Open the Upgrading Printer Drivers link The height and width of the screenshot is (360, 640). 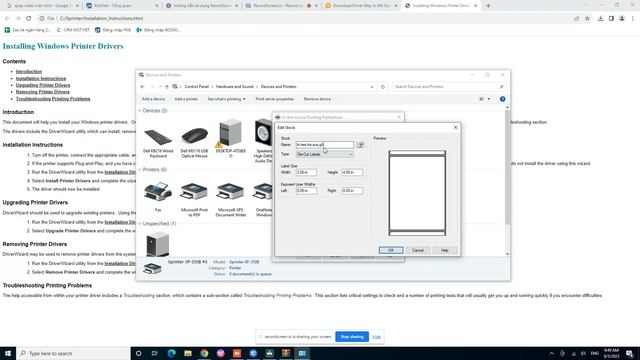43,85
